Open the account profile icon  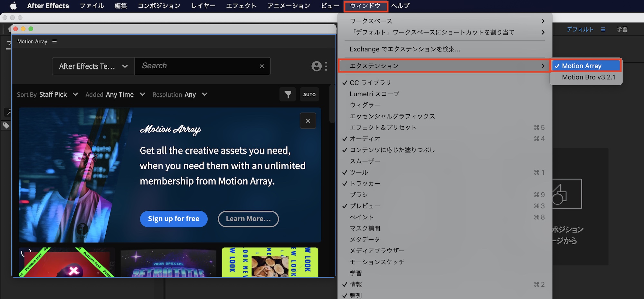(x=317, y=66)
